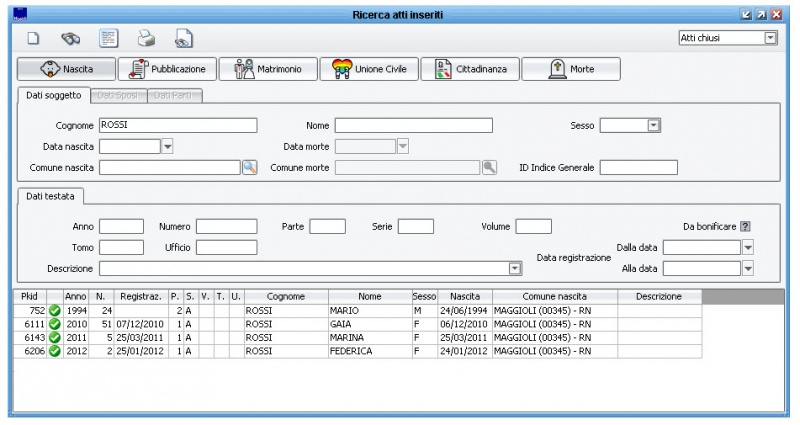Click the binoculars search icon
The image size is (800, 425).
point(70,39)
